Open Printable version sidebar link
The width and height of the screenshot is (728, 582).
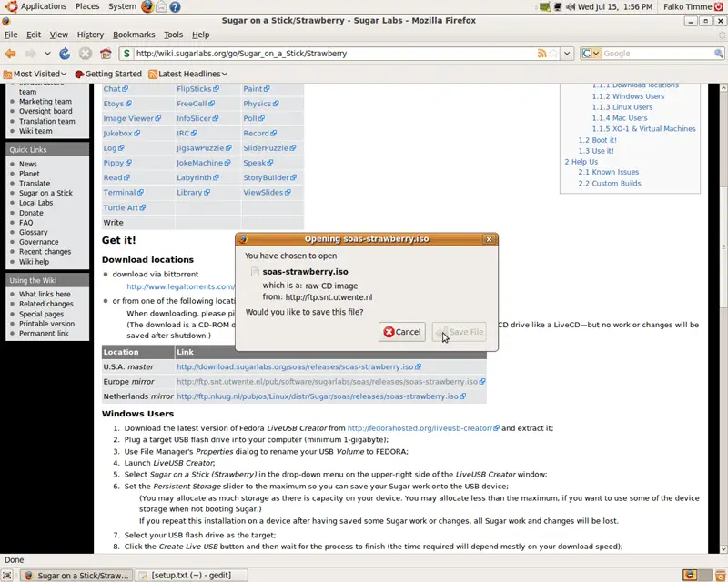pos(46,324)
